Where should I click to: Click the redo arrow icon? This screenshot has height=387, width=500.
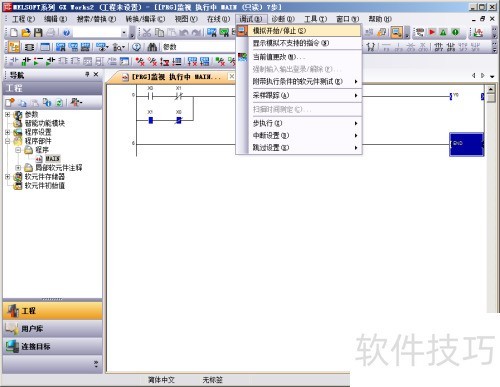196,32
